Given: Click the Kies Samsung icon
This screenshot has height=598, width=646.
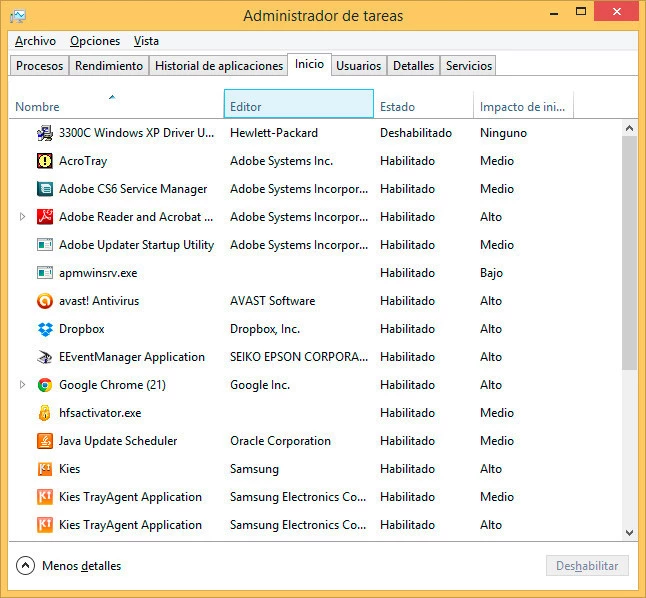Looking at the screenshot, I should click(45, 469).
